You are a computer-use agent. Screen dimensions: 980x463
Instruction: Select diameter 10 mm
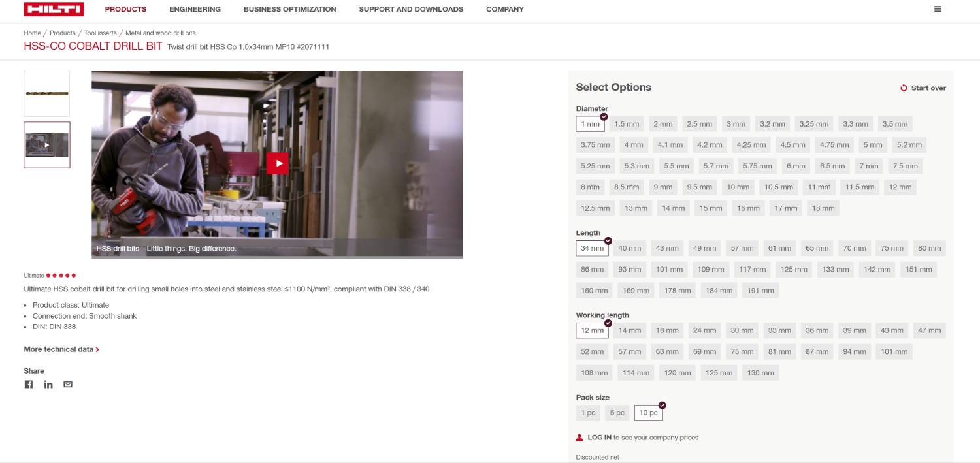pos(738,187)
